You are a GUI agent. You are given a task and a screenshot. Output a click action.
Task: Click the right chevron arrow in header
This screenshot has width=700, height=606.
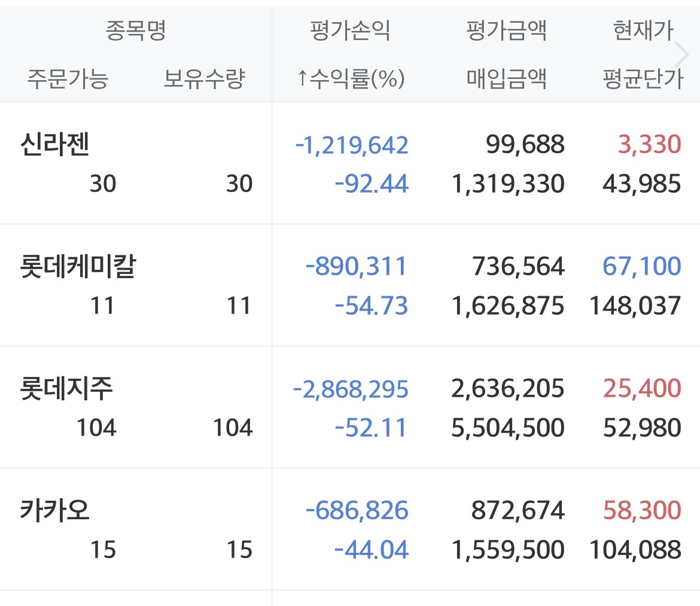(681, 54)
